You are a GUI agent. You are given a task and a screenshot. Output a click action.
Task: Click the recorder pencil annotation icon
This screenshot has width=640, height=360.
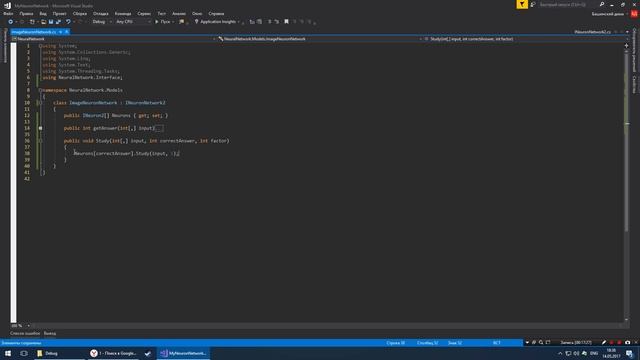[604, 342]
